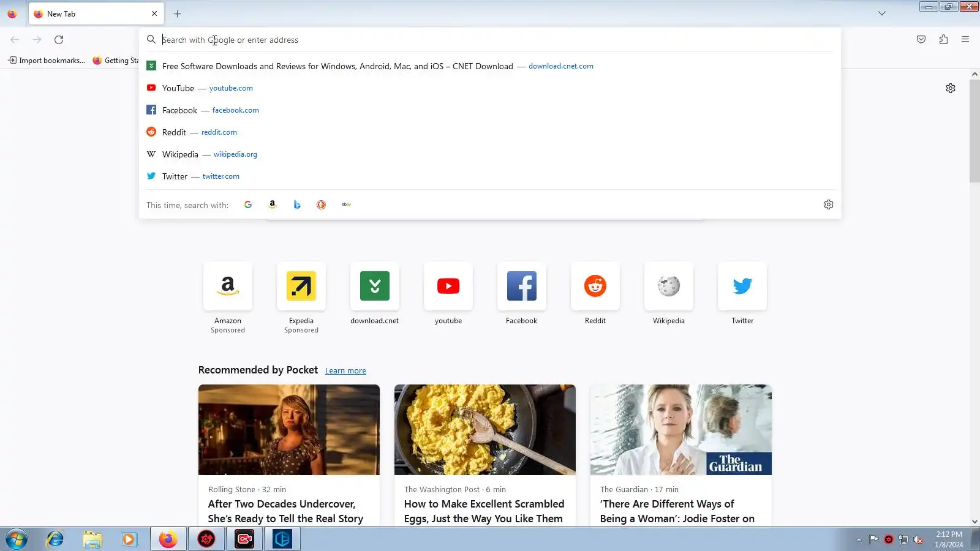Expand the list all tabs dropdown
The image size is (980, 551).
pyautogui.click(x=882, y=13)
